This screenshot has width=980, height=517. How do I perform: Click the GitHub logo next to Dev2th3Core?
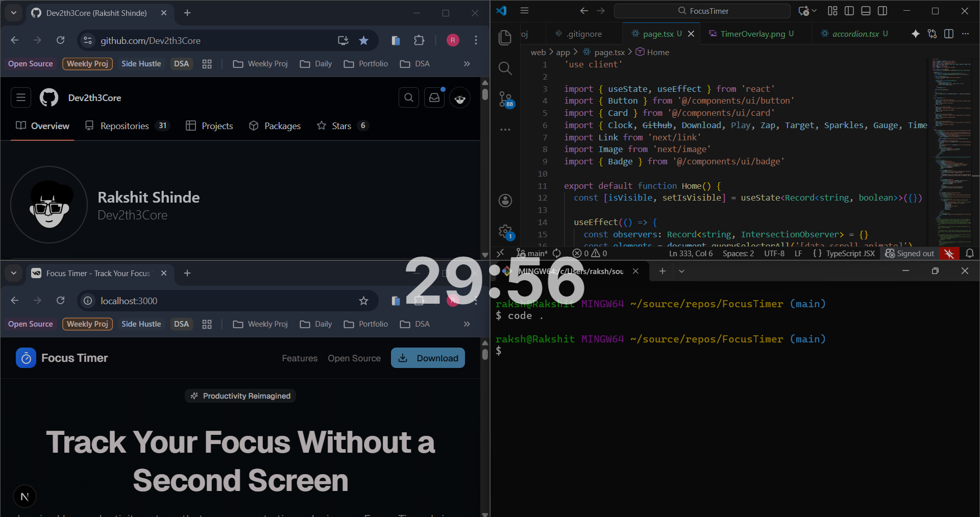(x=48, y=97)
